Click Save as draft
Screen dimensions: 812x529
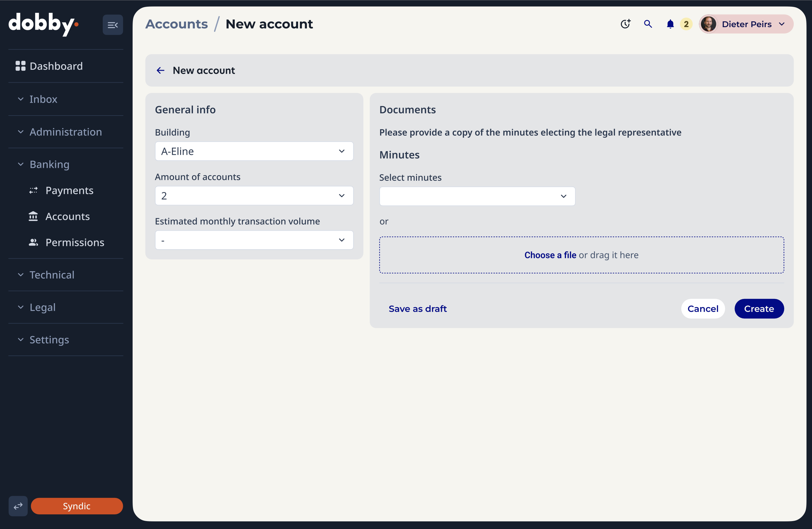tap(417, 309)
